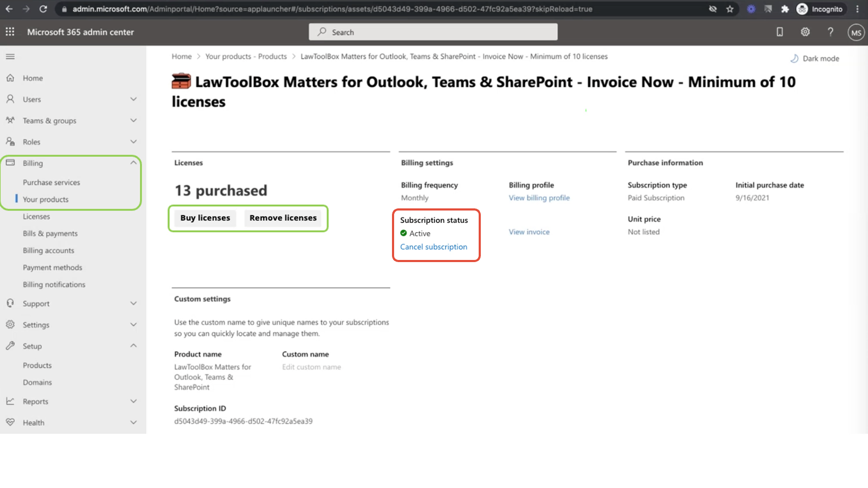The image size is (868, 488).
Task: Click the Remove licenses button
Action: click(283, 218)
